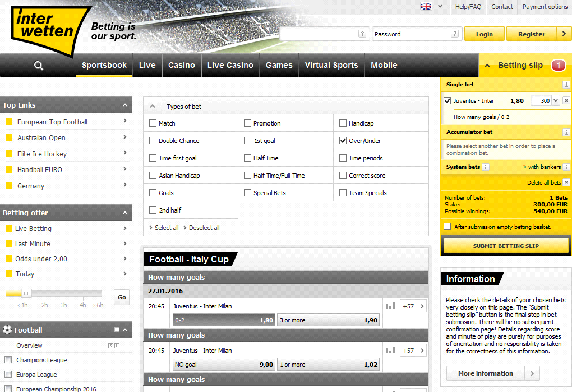Image resolution: width=572 pixels, height=392 pixels.
Task: Check After submission empty betting basket
Action: 448,227
